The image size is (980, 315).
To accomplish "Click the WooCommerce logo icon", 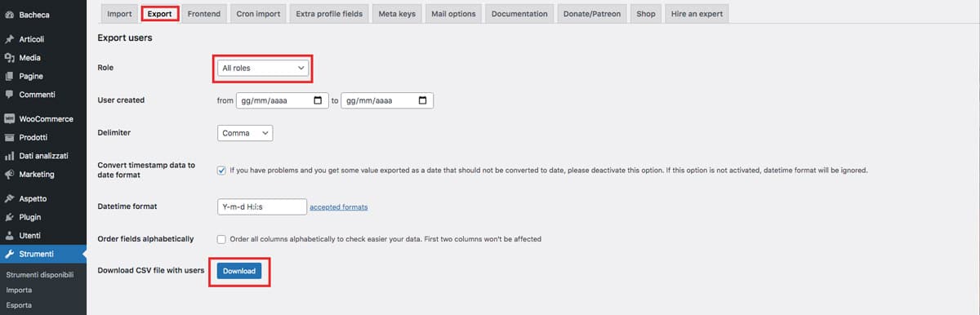I will coord(9,119).
